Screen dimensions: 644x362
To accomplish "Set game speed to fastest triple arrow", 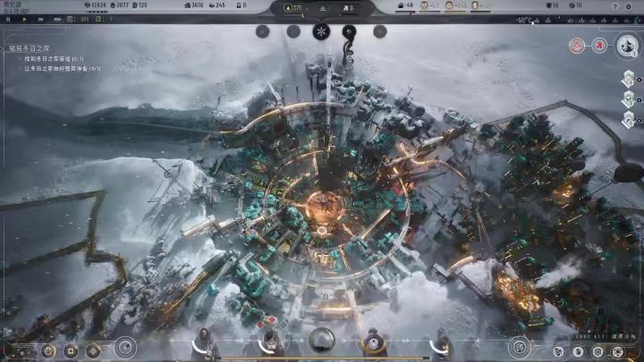I will 57,20.
